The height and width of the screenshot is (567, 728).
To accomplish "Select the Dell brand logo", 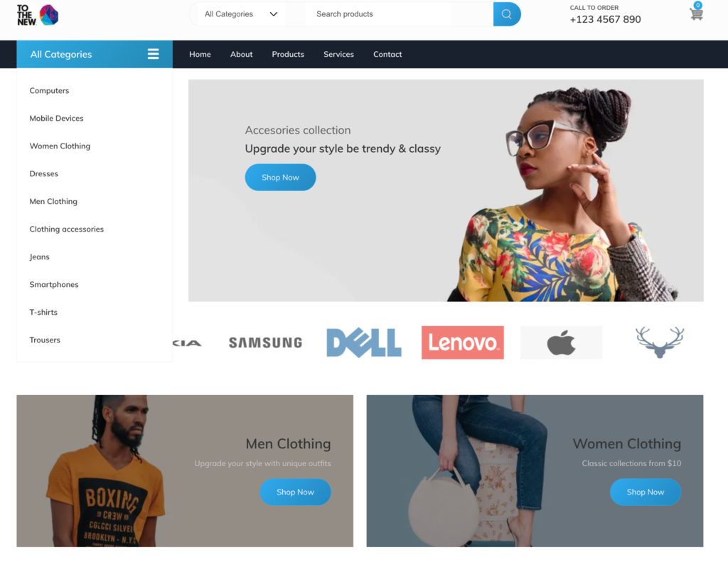I will tap(364, 342).
